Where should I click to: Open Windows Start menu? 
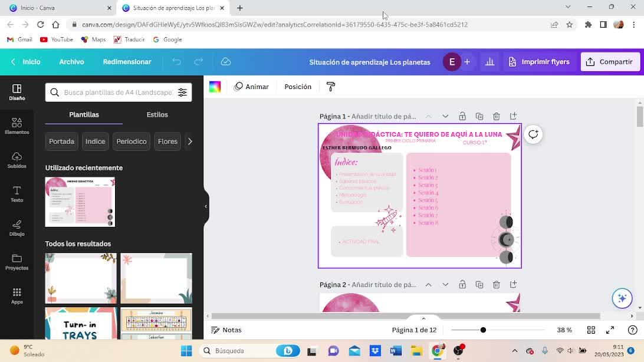point(186,351)
